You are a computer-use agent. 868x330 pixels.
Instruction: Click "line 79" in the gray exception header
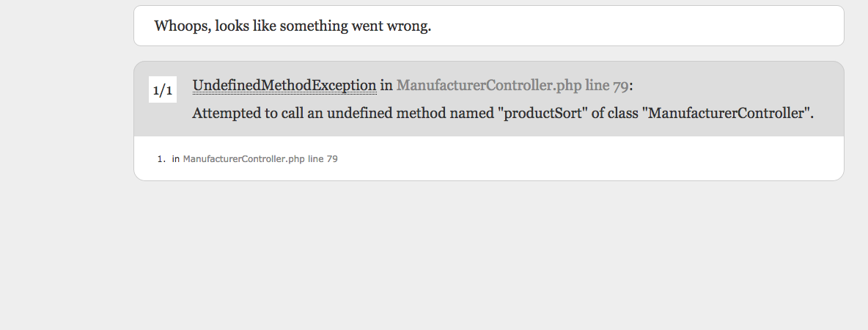[x=606, y=86]
